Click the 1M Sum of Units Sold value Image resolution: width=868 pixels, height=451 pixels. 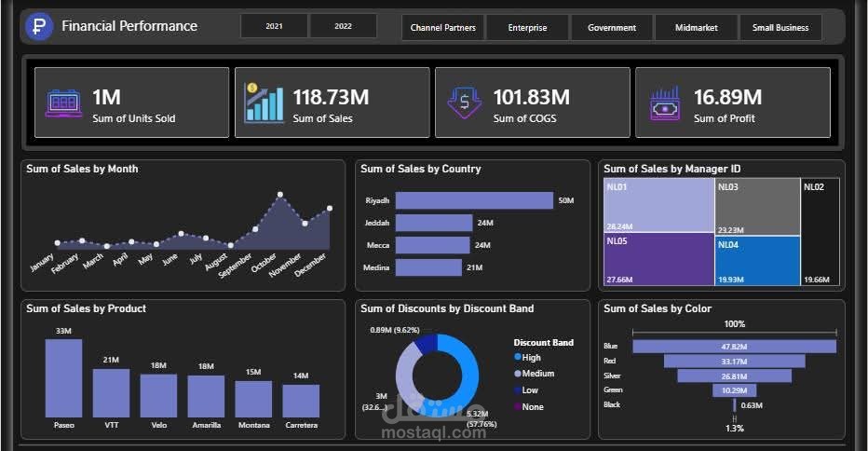point(106,97)
